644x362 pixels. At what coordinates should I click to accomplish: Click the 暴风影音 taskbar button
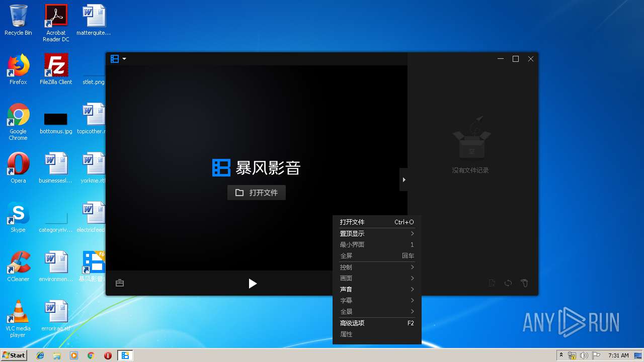125,355
